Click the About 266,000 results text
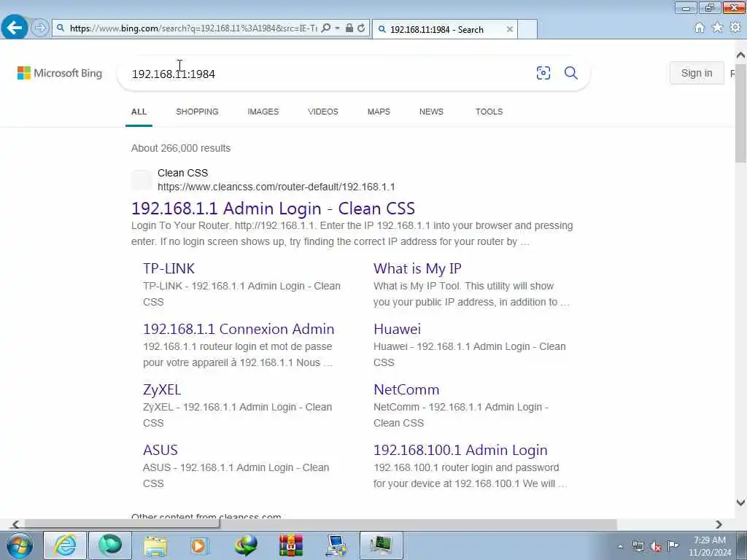This screenshot has width=747, height=560. tap(181, 148)
